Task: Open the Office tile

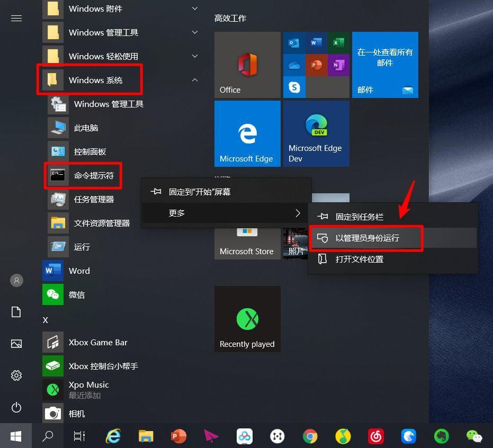Action: pos(247,65)
